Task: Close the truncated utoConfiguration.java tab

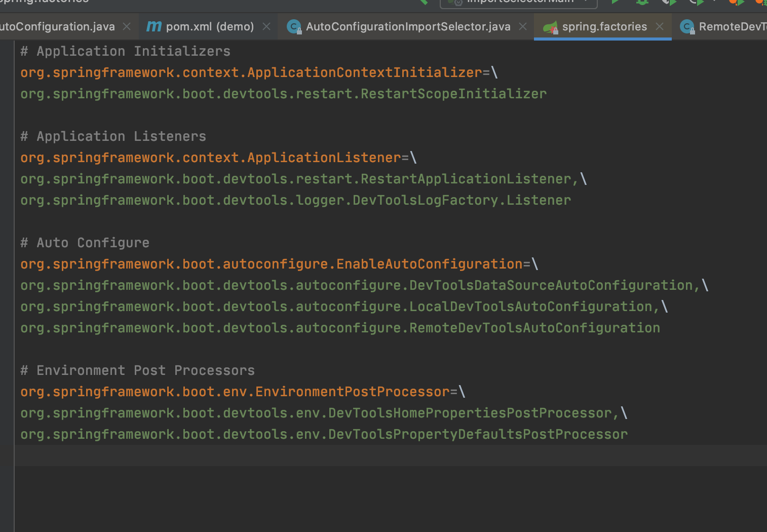Action: [127, 26]
